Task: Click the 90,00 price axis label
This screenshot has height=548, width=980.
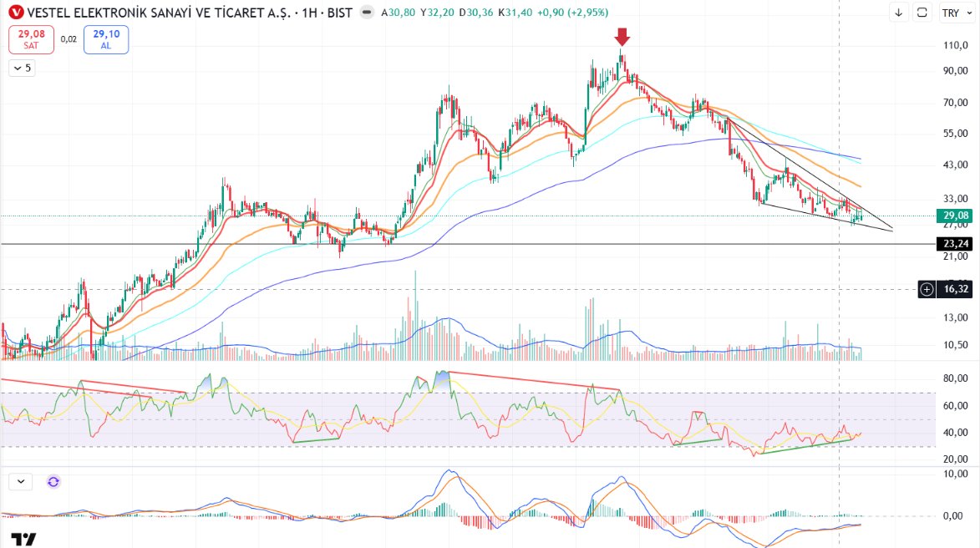Action: (x=956, y=71)
